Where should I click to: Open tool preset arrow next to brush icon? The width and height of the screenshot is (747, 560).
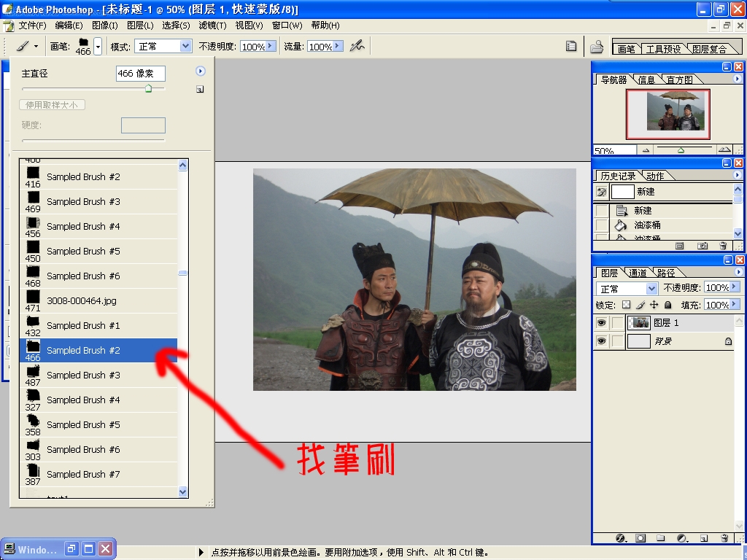click(36, 47)
